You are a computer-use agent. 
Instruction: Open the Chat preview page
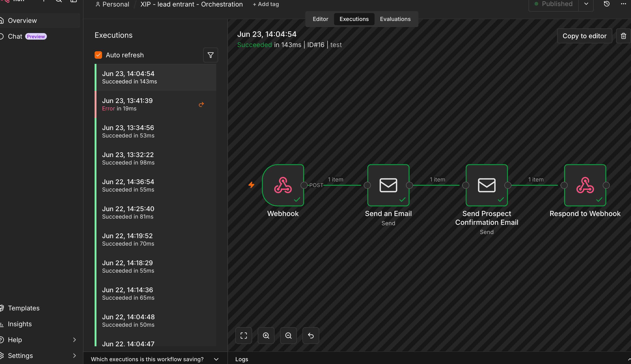(40, 37)
